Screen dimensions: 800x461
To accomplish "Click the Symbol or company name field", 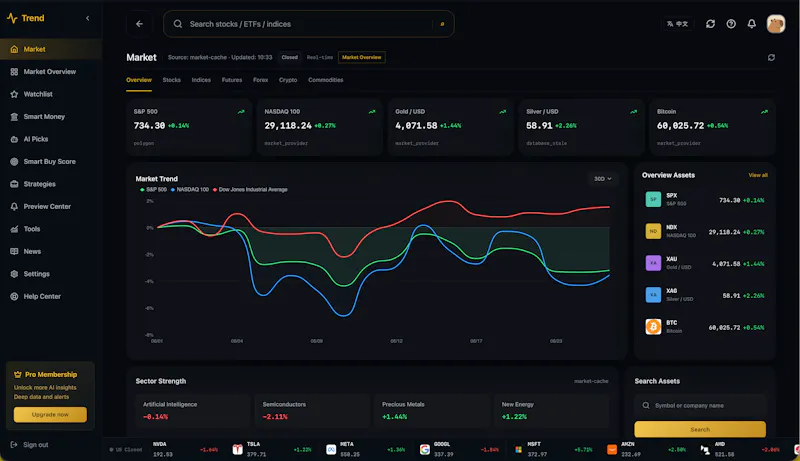I will pos(700,405).
